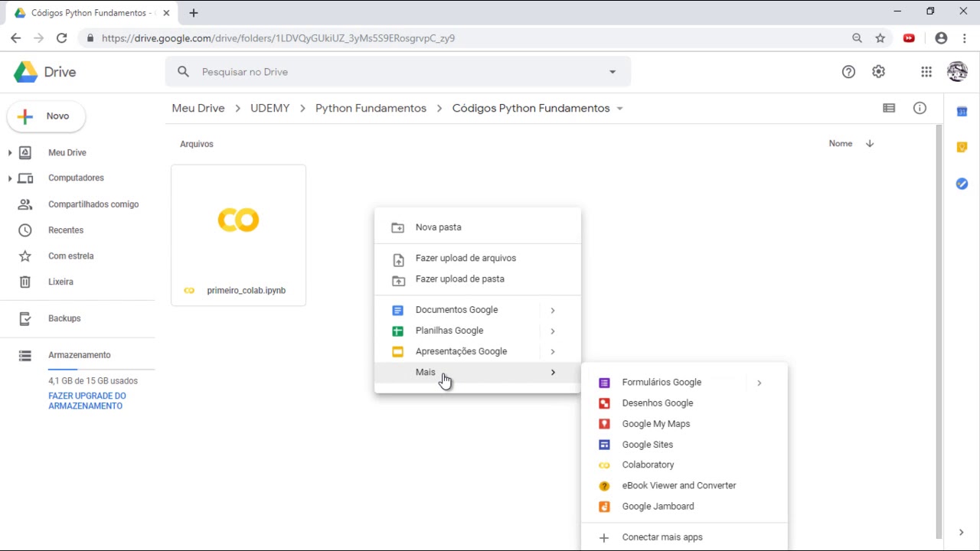980x551 pixels.
Task: Click the Novo button
Action: coord(47,116)
